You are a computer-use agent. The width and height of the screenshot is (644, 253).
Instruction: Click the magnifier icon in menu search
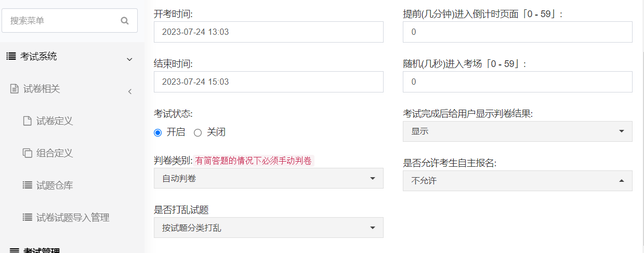click(124, 21)
